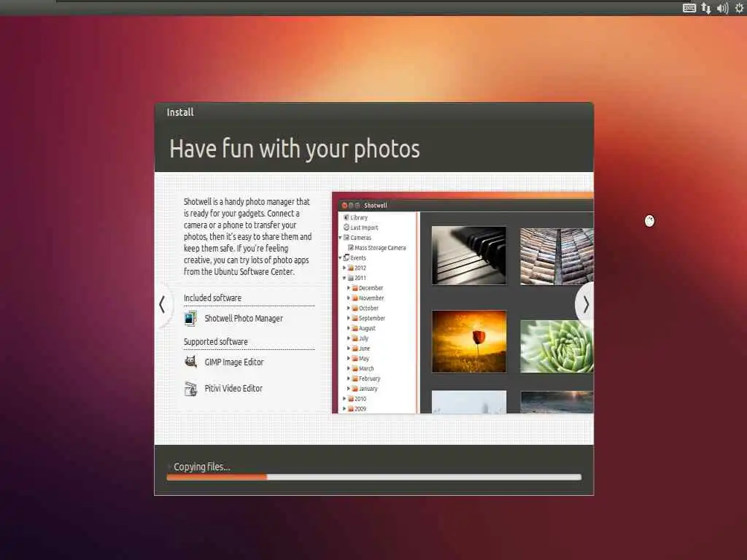Collapse the Events tree node
The width and height of the screenshot is (747, 560).
pyautogui.click(x=340, y=257)
